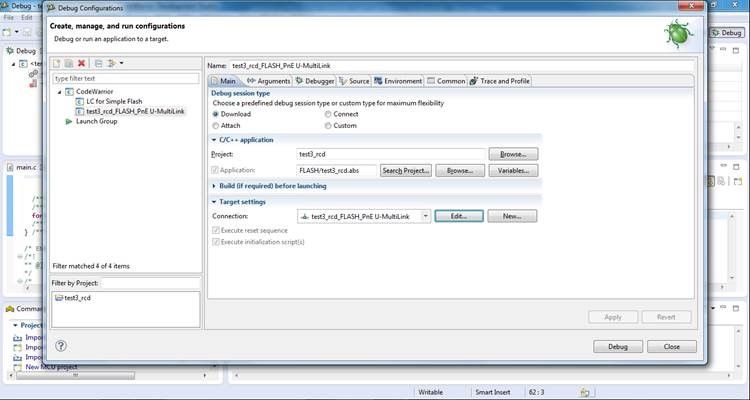
Task: Switch to the Source tab
Action: 354,81
